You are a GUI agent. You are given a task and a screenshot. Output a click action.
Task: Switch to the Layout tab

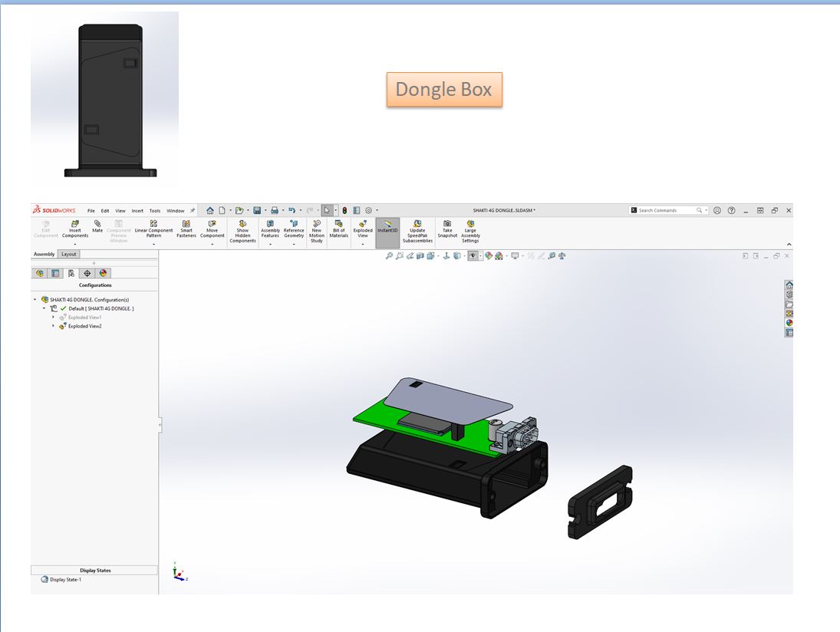68,254
